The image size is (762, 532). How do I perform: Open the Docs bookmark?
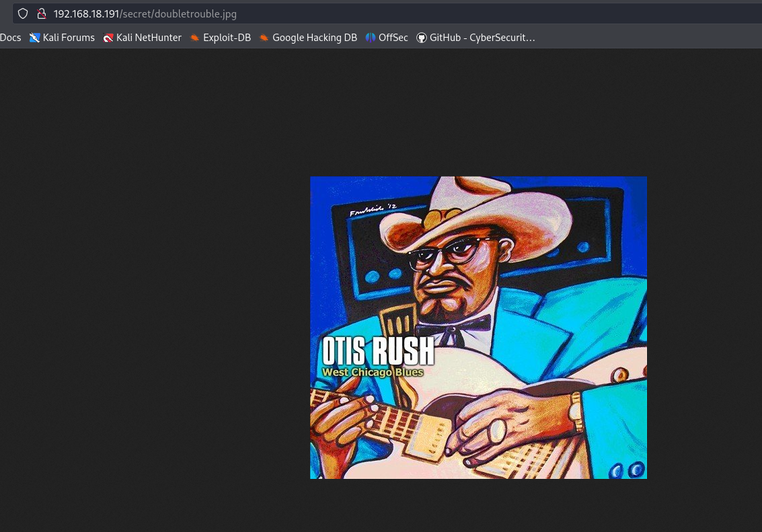pos(11,38)
